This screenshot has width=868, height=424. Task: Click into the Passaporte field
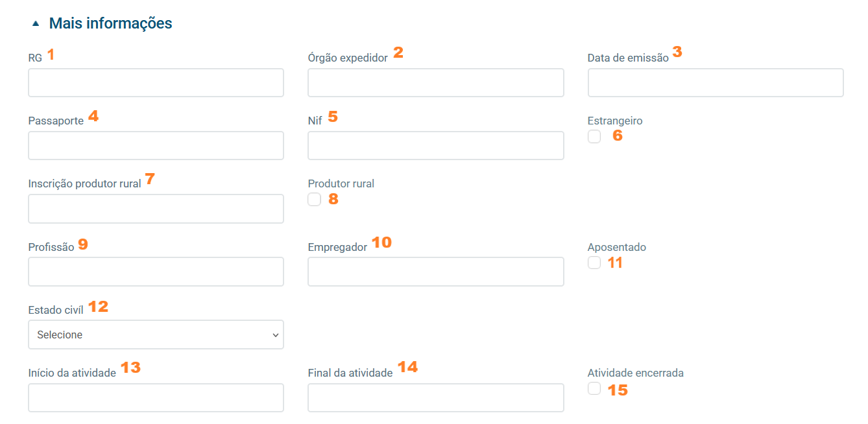point(156,146)
